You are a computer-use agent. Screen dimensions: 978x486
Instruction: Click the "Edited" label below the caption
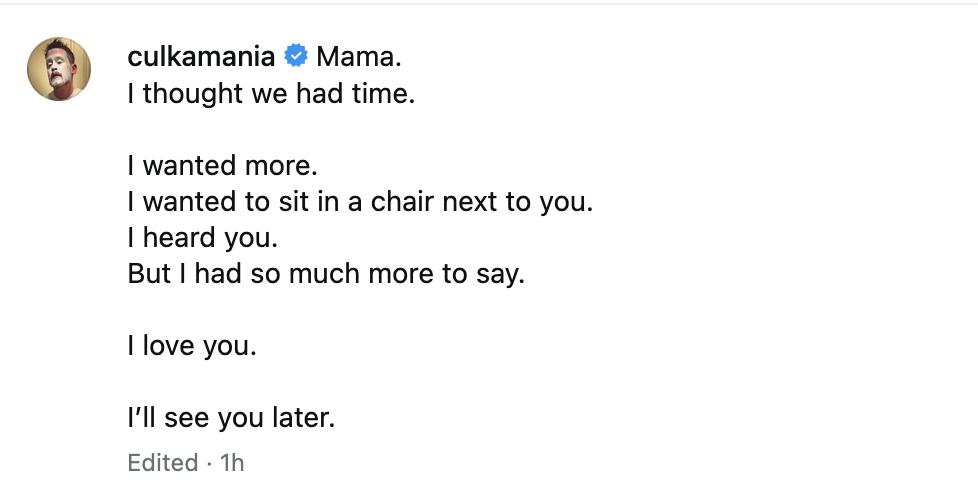pos(162,463)
